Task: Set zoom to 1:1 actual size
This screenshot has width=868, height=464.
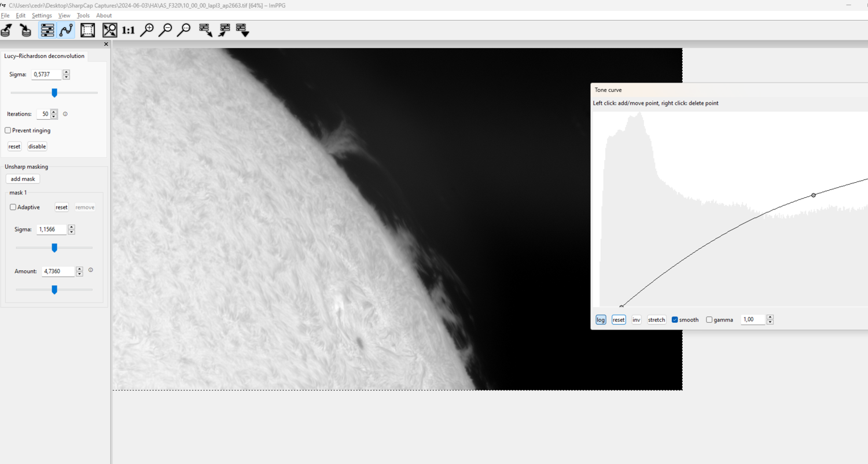Action: pos(128,30)
